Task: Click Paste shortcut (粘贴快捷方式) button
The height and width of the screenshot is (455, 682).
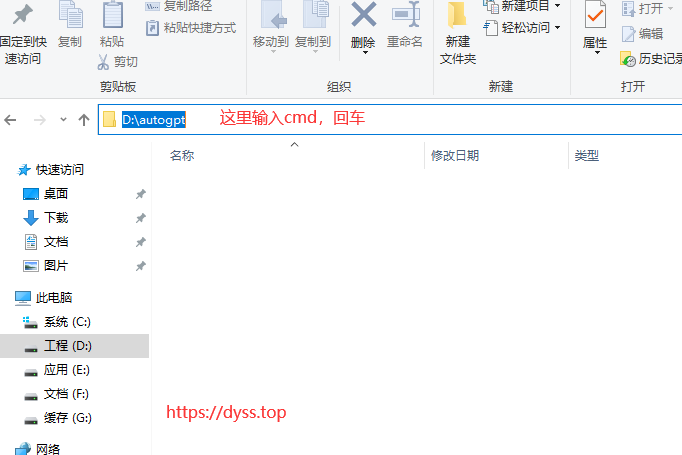Action: click(x=191, y=27)
